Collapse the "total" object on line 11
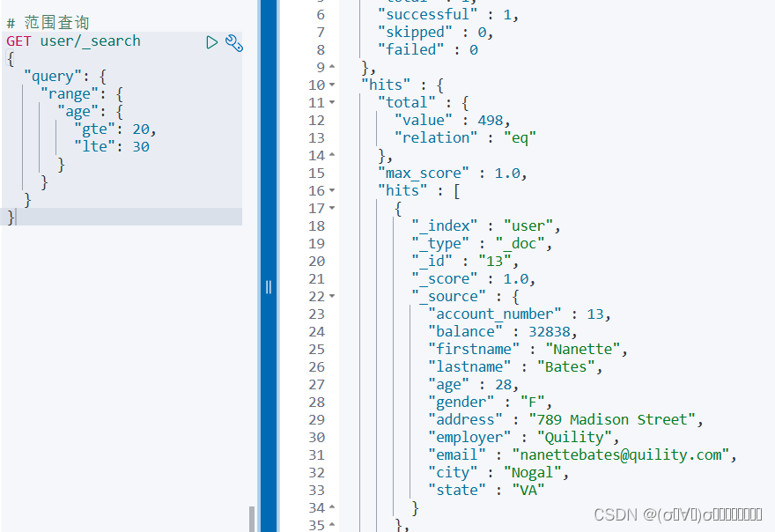 (332, 102)
